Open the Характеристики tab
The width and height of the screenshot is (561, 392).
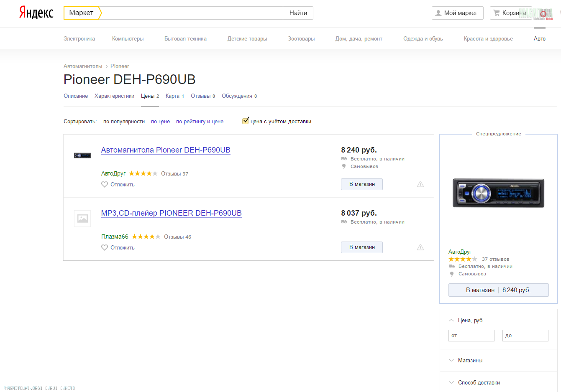(x=114, y=96)
